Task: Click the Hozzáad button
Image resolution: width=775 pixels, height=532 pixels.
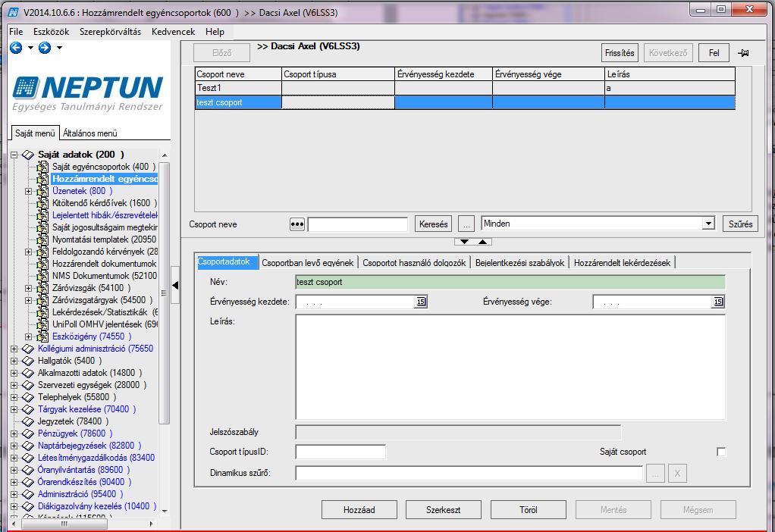Action: click(359, 510)
